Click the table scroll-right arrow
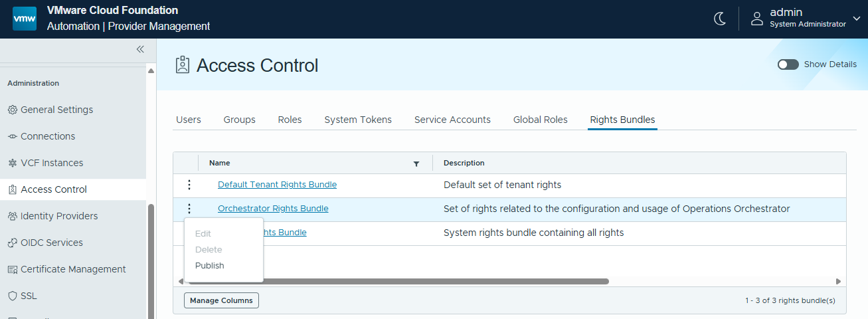 838,282
